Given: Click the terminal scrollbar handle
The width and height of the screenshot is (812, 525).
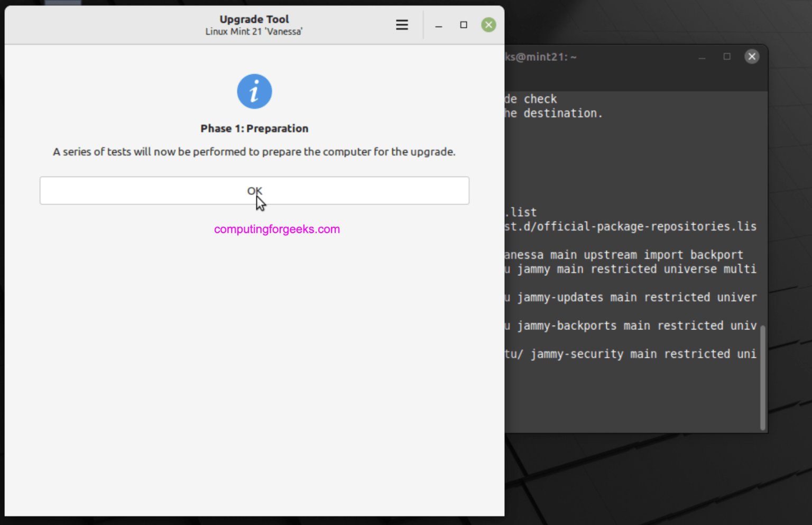Looking at the screenshot, I should point(763,378).
